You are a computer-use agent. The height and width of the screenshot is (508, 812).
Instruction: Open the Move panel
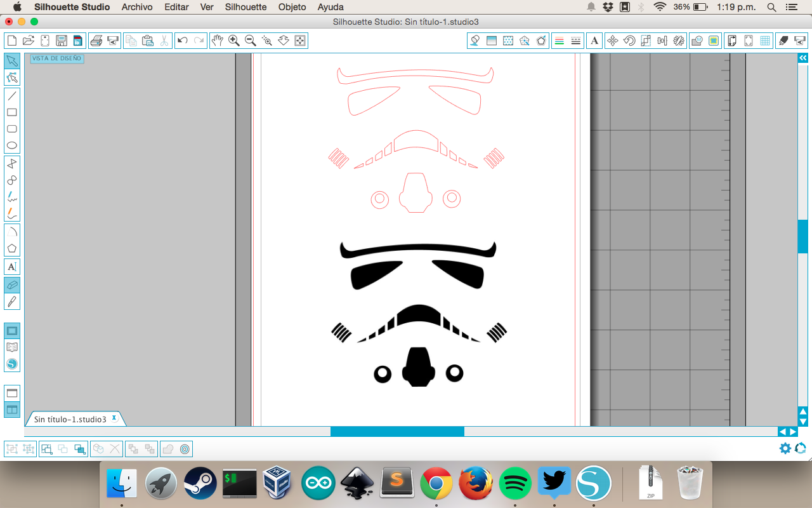coord(612,41)
